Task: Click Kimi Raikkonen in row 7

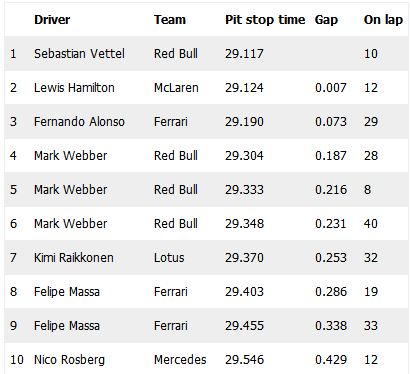Action: [x=74, y=258]
